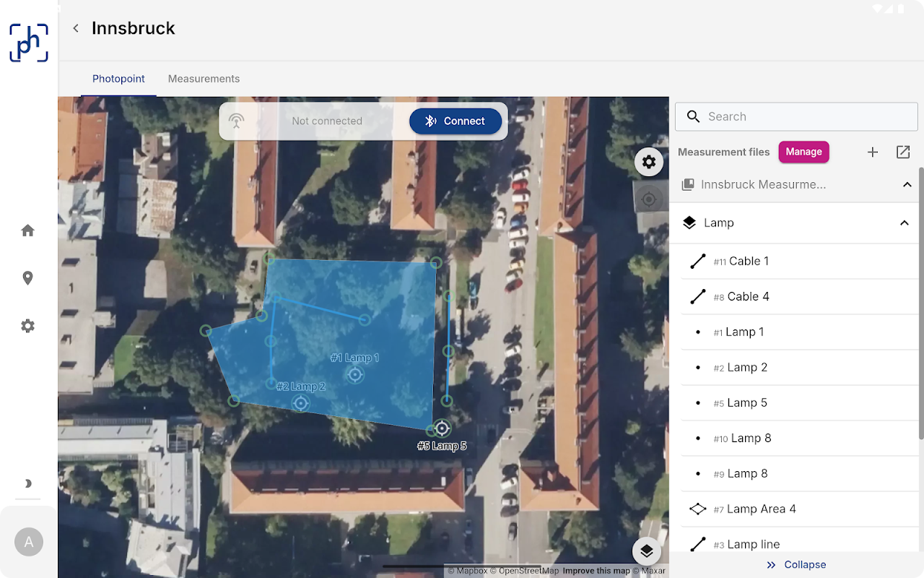Click the Manage button

(x=804, y=152)
